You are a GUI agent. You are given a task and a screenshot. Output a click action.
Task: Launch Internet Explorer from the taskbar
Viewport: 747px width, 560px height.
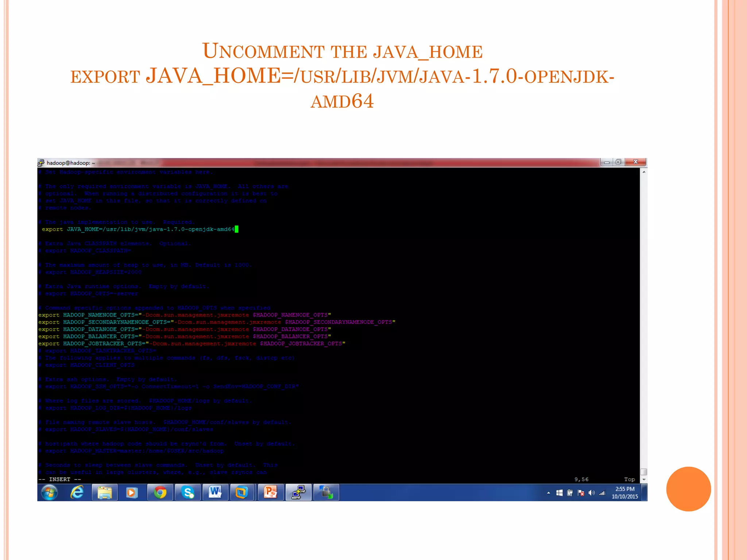point(77,493)
